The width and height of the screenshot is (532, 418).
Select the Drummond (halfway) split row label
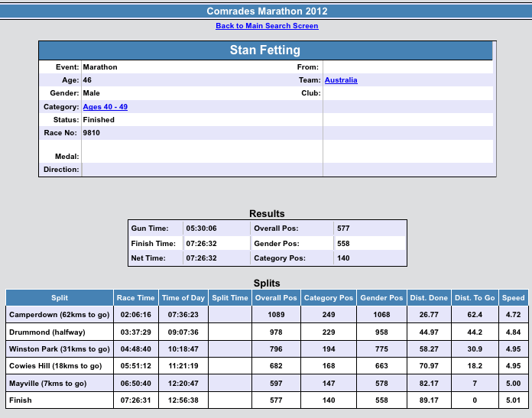pos(47,332)
